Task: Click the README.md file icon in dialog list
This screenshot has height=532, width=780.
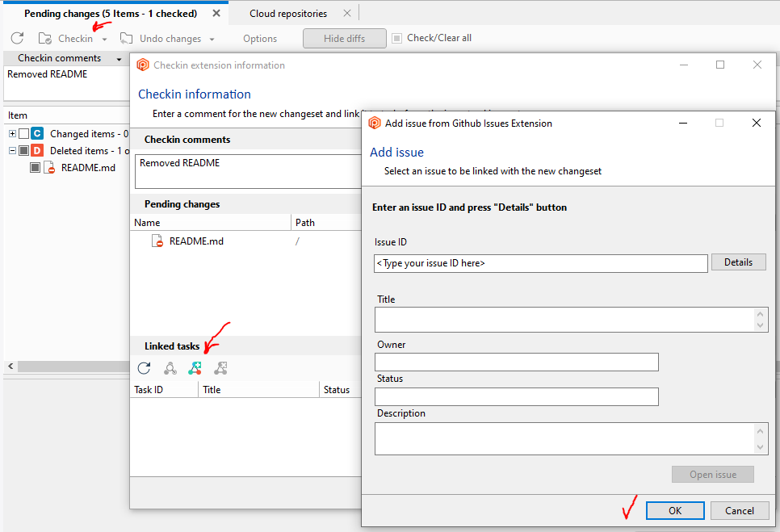Action: point(157,241)
